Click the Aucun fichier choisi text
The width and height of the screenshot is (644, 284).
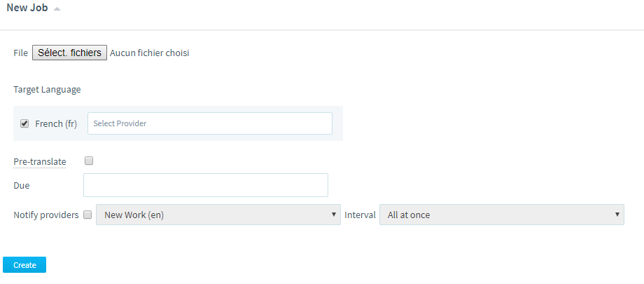coord(150,53)
